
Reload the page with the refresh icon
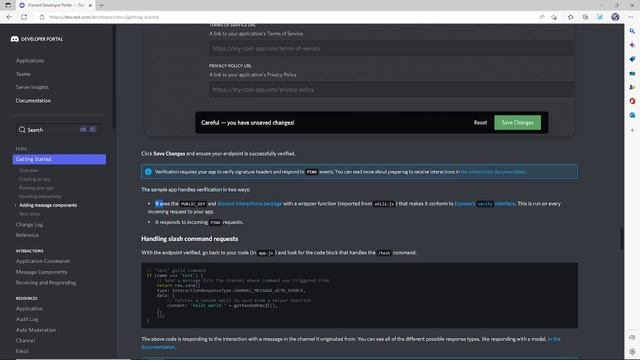click(24, 17)
